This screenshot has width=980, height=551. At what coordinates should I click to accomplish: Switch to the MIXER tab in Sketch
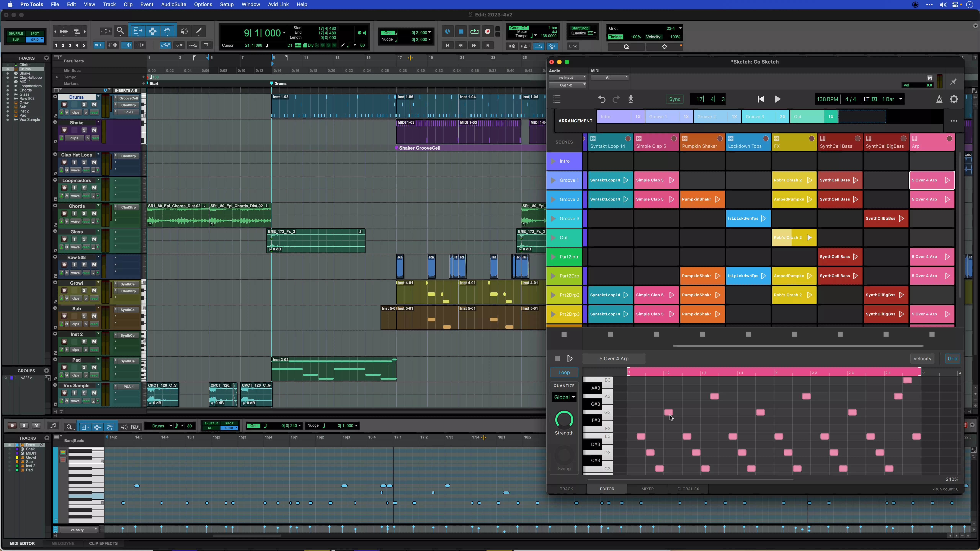[x=647, y=489]
